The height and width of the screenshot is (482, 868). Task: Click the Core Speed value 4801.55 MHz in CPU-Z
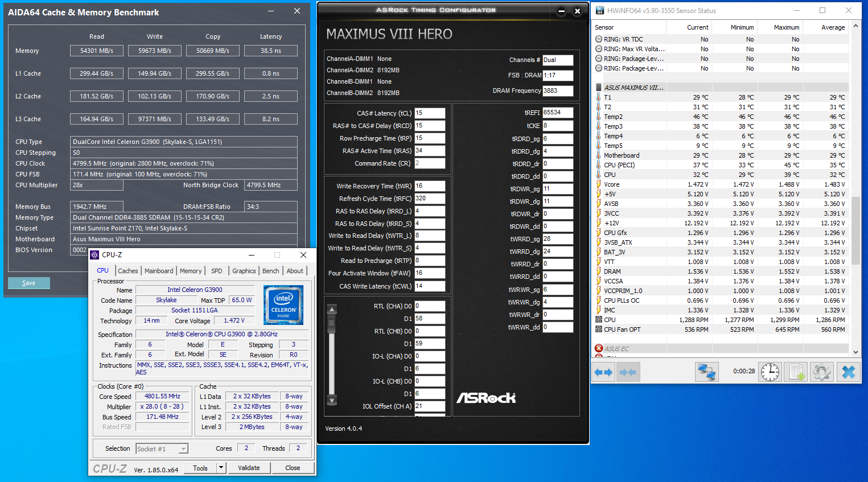pos(162,397)
